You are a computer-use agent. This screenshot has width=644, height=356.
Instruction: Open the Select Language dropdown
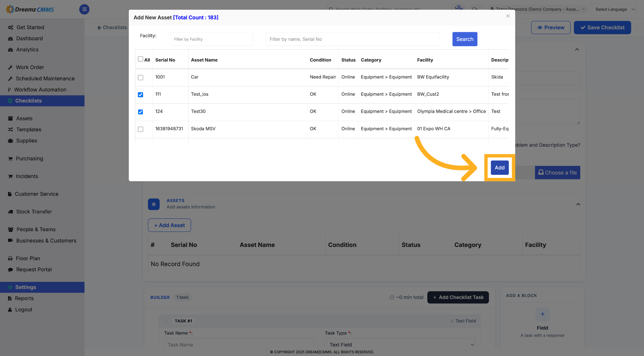[x=613, y=9]
